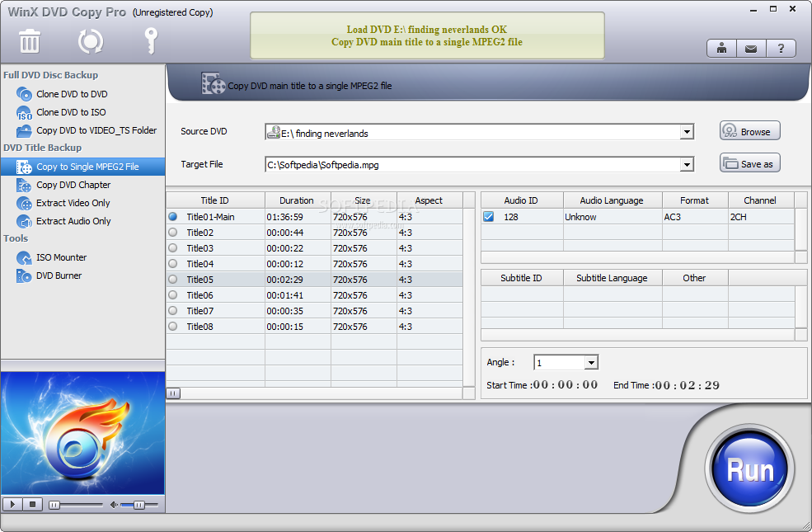Click the Aspect column header
812x532 pixels.
429,200
